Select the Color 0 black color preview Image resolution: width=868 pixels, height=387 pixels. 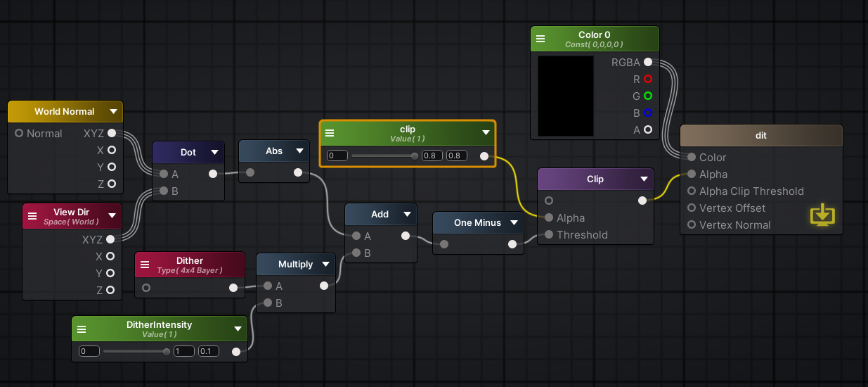566,96
